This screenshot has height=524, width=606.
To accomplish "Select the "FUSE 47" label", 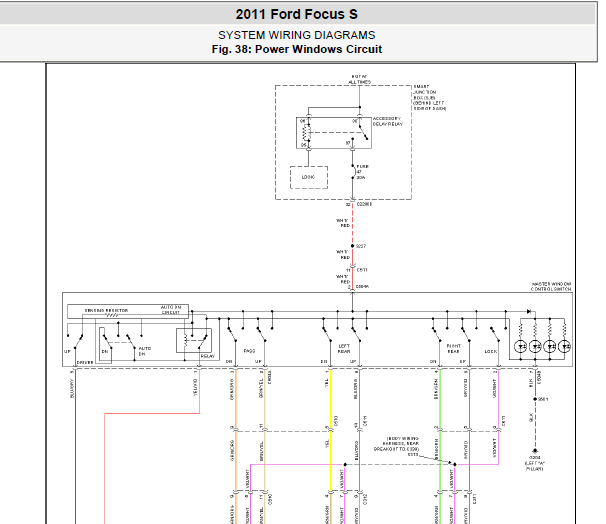I will [362, 172].
